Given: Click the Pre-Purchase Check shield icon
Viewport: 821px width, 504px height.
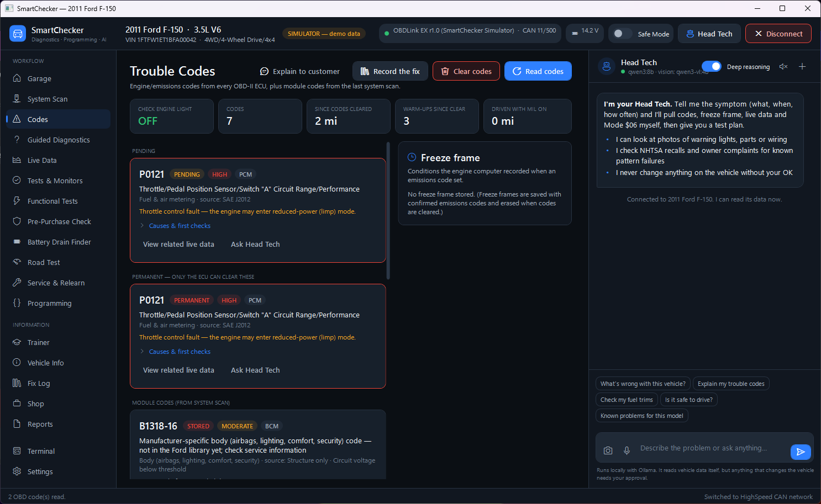Looking at the screenshot, I should coord(17,221).
